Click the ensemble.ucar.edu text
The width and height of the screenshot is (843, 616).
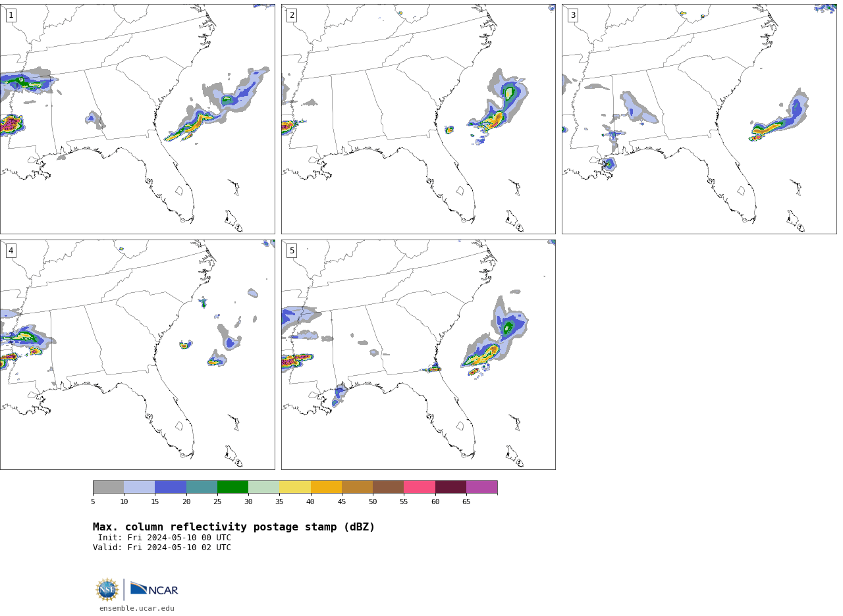[x=137, y=608]
